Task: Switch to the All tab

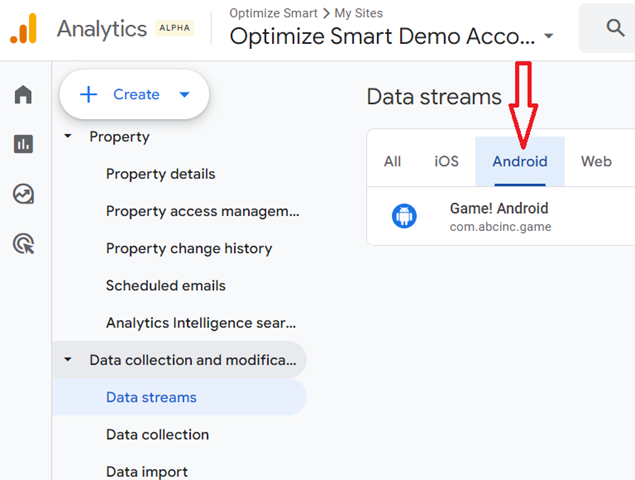Action: coord(392,162)
